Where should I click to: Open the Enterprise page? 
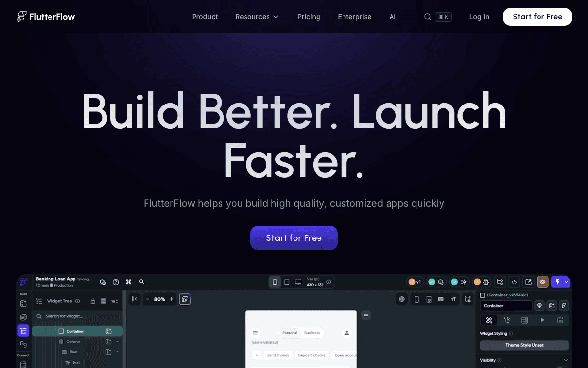(x=355, y=17)
